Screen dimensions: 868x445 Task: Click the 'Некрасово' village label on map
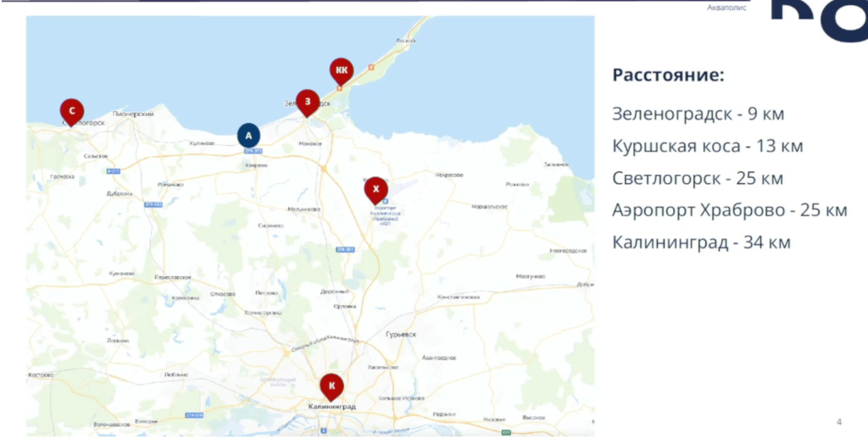click(x=448, y=175)
